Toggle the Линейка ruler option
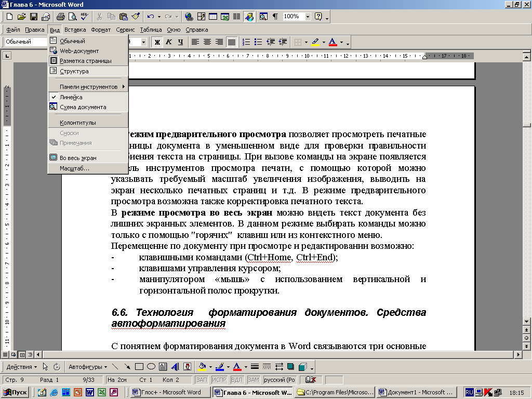Screen dimensions: 532x399 pyautogui.click(x=71, y=97)
